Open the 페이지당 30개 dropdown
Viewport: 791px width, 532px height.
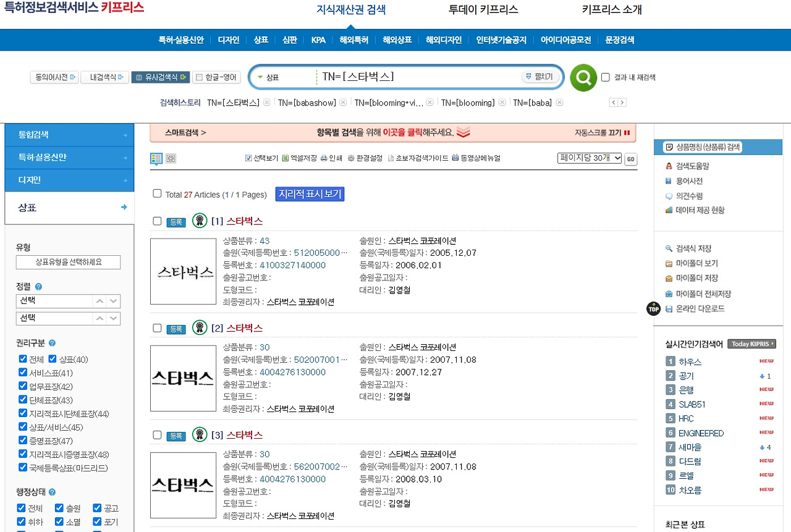pyautogui.click(x=590, y=158)
